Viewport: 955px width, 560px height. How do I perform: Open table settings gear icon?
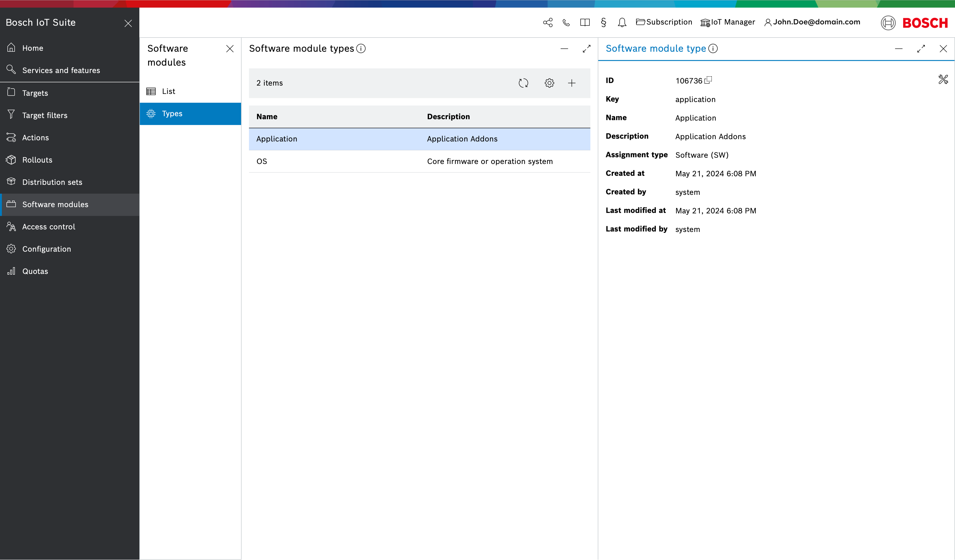pos(549,83)
